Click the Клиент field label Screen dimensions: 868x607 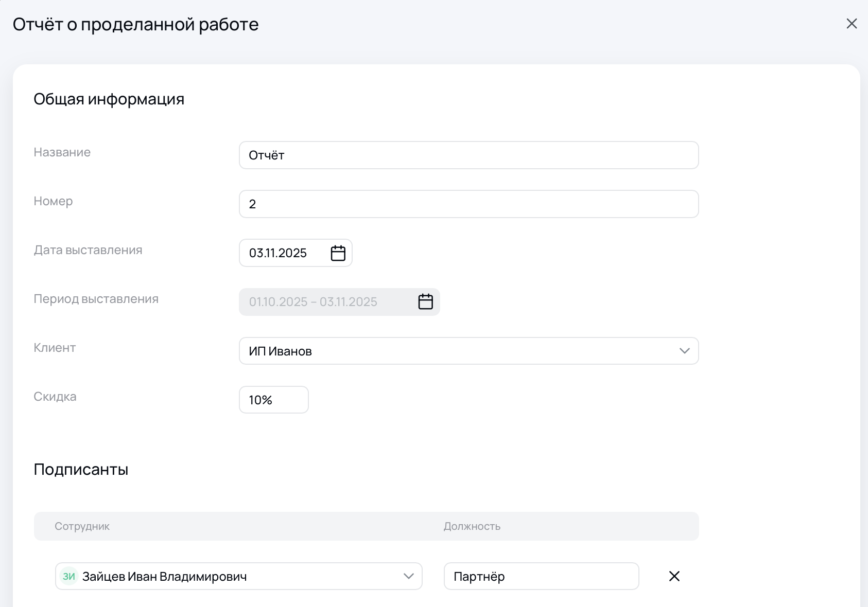(55, 348)
